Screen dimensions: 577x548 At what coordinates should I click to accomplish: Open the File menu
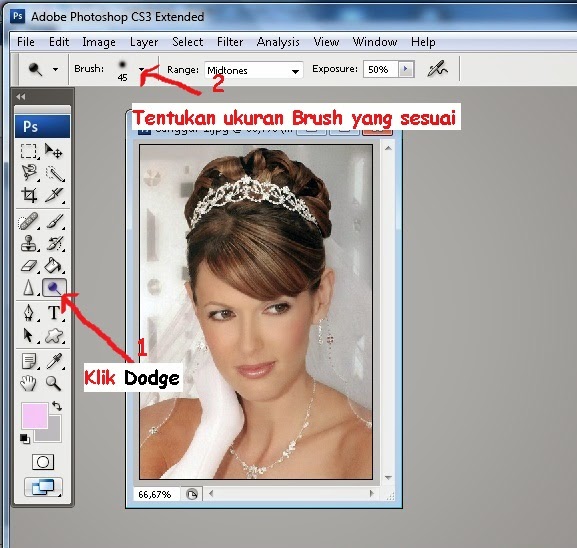(26, 42)
